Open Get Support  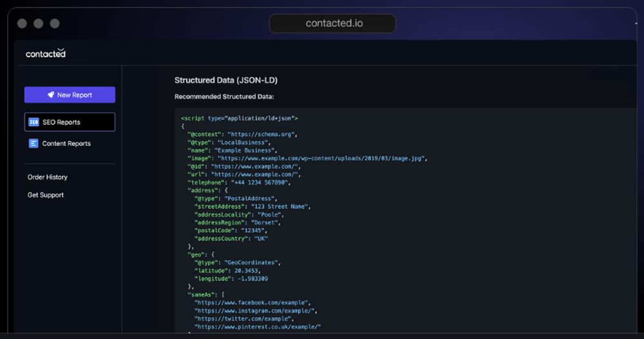(x=46, y=195)
